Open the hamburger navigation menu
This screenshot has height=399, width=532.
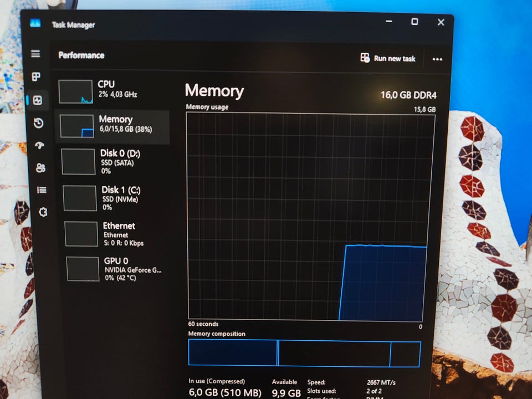35,54
